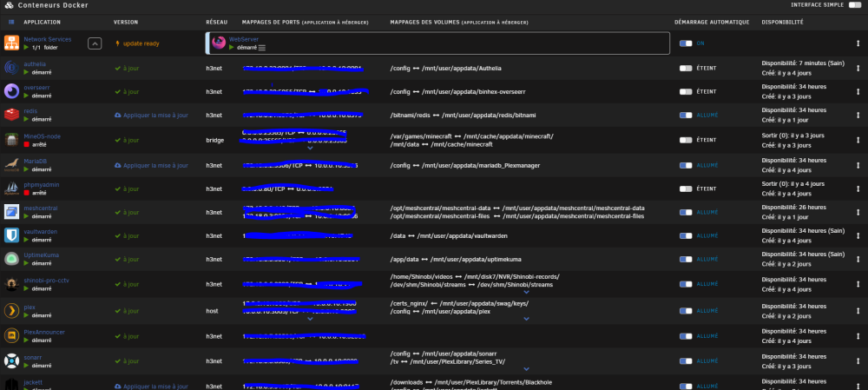Click the list view icon beside APPLICATION header
868x390 pixels.
coord(11,23)
